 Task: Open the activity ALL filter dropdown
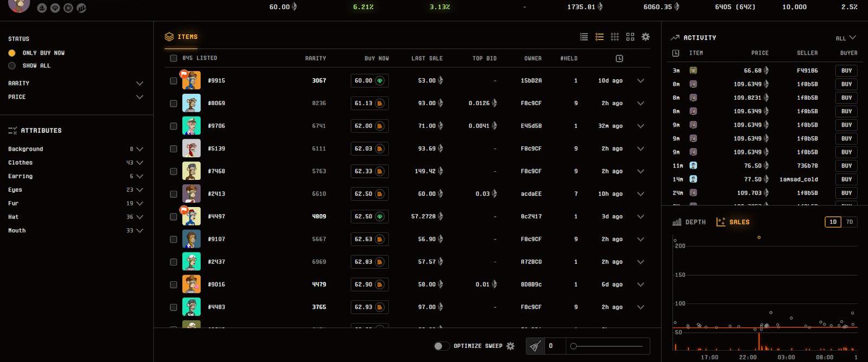[x=845, y=38]
